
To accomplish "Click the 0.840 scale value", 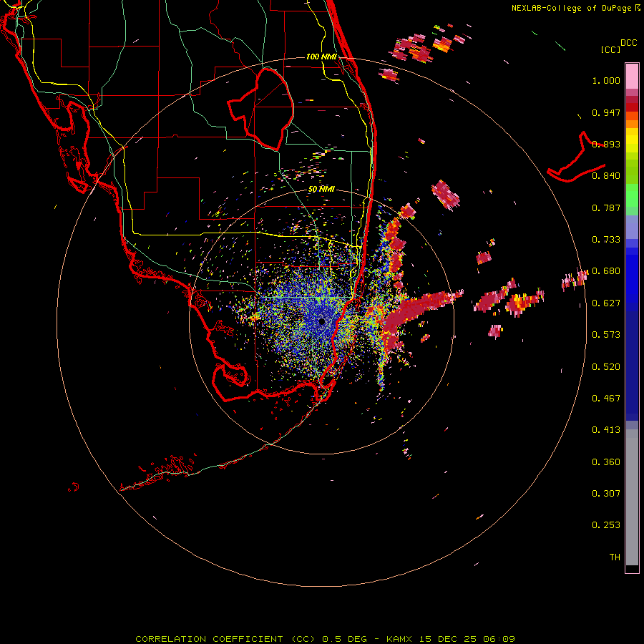I will [606, 176].
